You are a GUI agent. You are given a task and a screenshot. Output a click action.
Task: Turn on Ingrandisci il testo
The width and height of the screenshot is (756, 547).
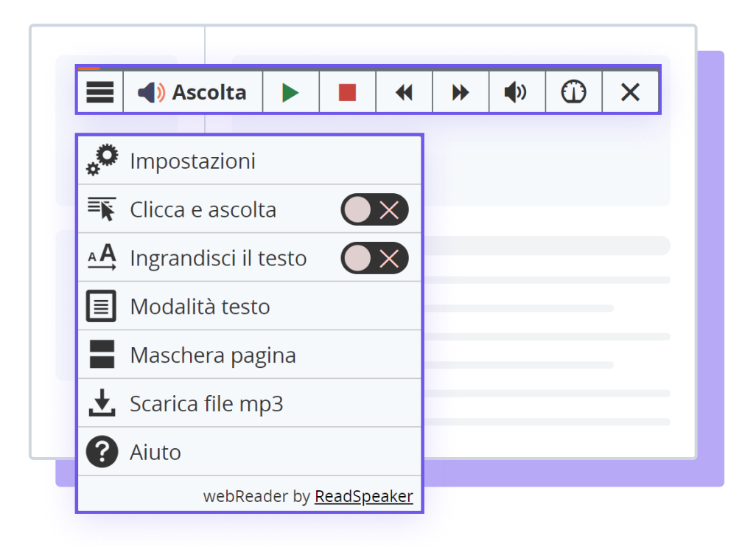point(374,257)
